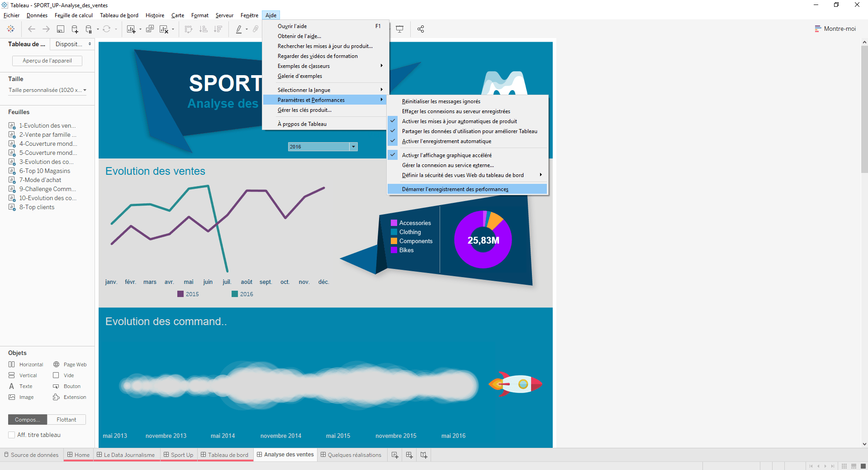Click the highlight pen icon

[239, 29]
